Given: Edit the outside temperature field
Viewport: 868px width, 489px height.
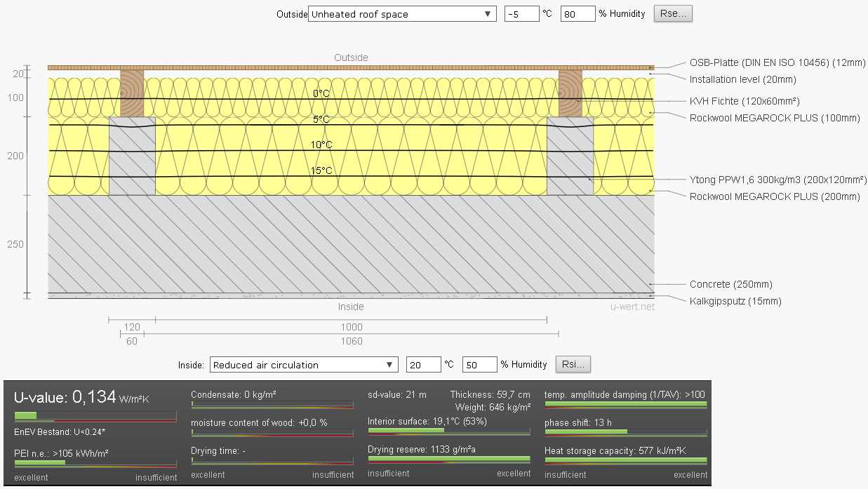Looking at the screenshot, I should point(521,14).
